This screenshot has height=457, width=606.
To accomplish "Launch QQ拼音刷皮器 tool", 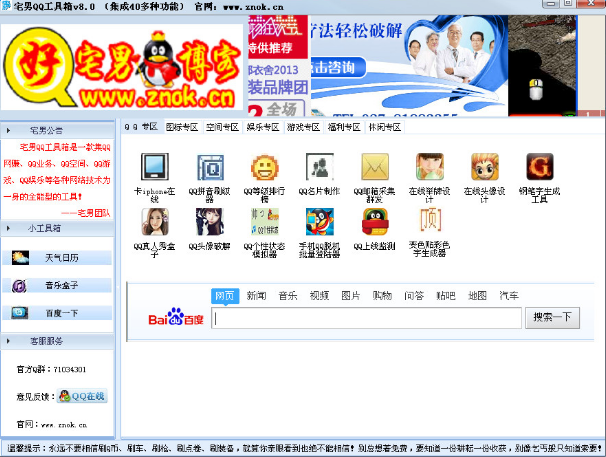I will [210, 167].
